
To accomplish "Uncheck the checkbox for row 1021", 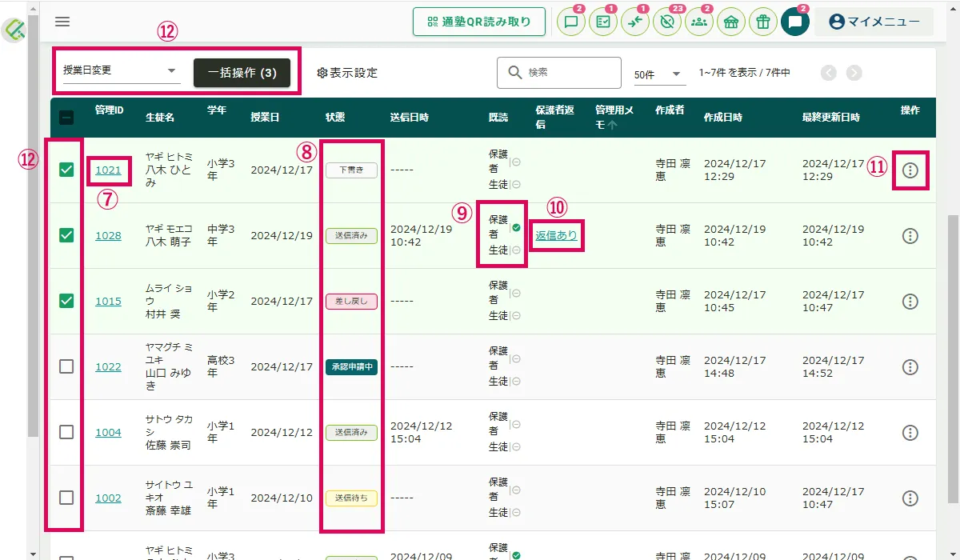I will tap(66, 170).
